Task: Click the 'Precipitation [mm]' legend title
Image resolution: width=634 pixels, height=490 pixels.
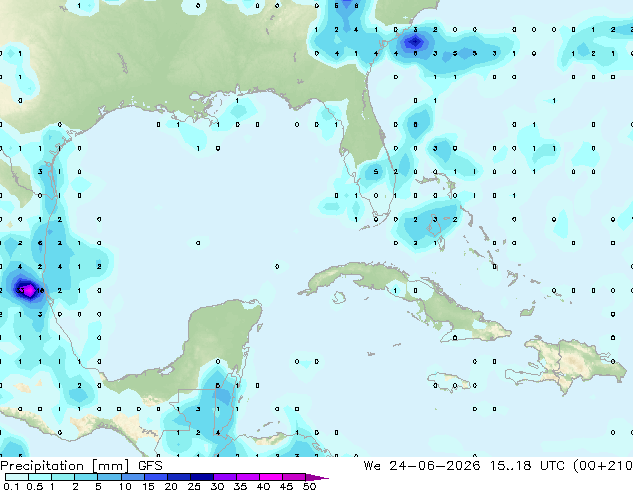Action: 65,466
